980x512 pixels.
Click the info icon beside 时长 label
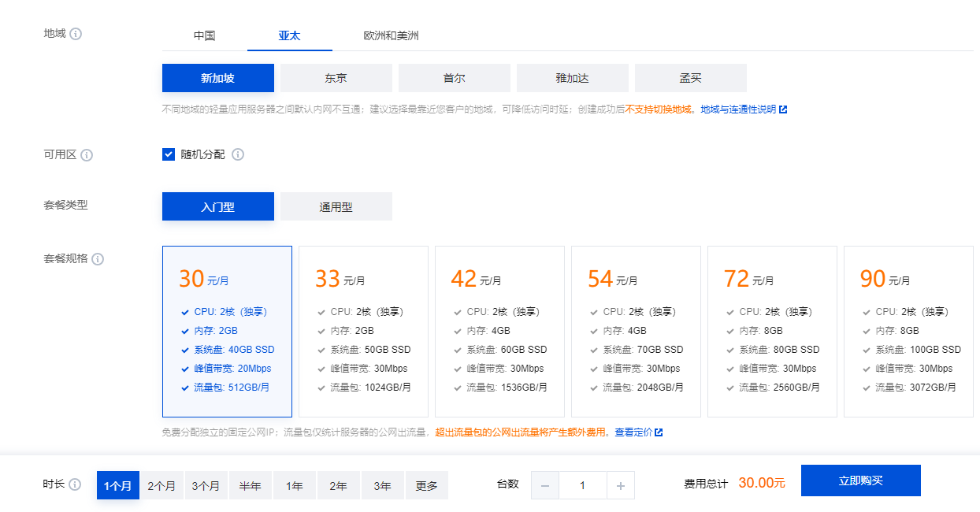75,485
